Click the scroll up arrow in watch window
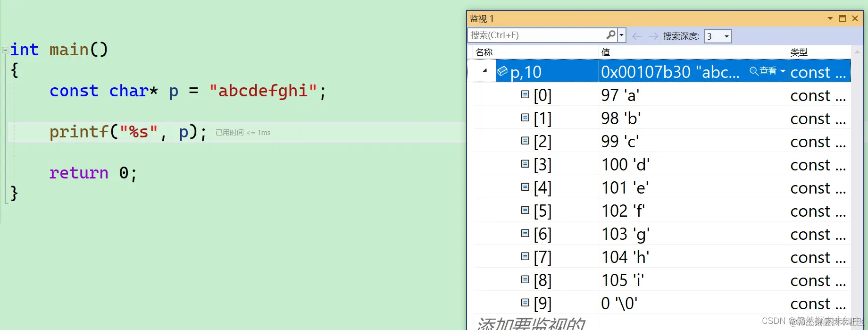This screenshot has height=330, width=868. click(857, 52)
